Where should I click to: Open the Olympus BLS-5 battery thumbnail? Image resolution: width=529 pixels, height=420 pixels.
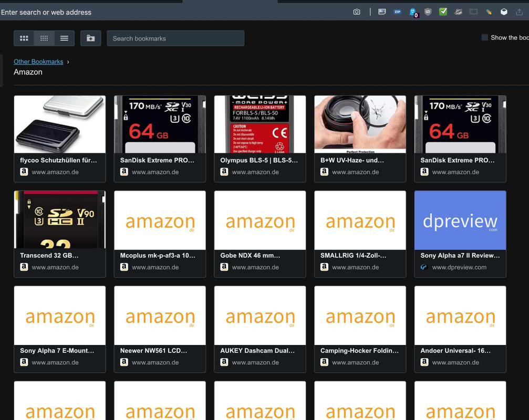pyautogui.click(x=260, y=124)
